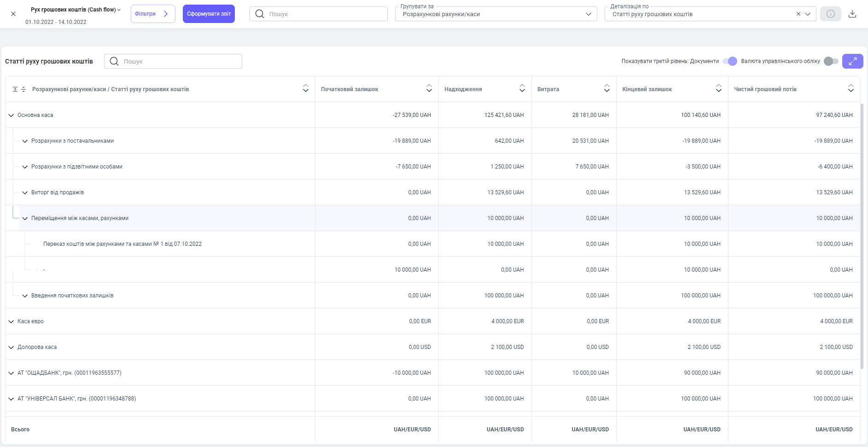Expand the 'АТ "ОЩАДБАНК"' account row

(x=11, y=373)
